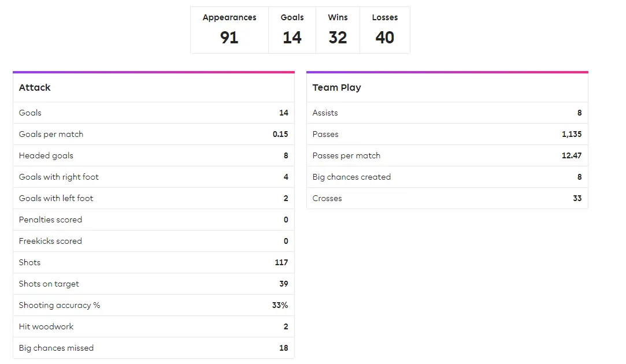The image size is (626, 364).
Task: Select the Penalties scored row
Action: coord(153,220)
